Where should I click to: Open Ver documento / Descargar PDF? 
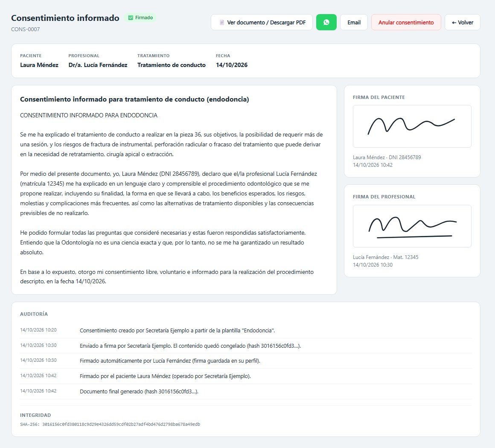(x=262, y=23)
